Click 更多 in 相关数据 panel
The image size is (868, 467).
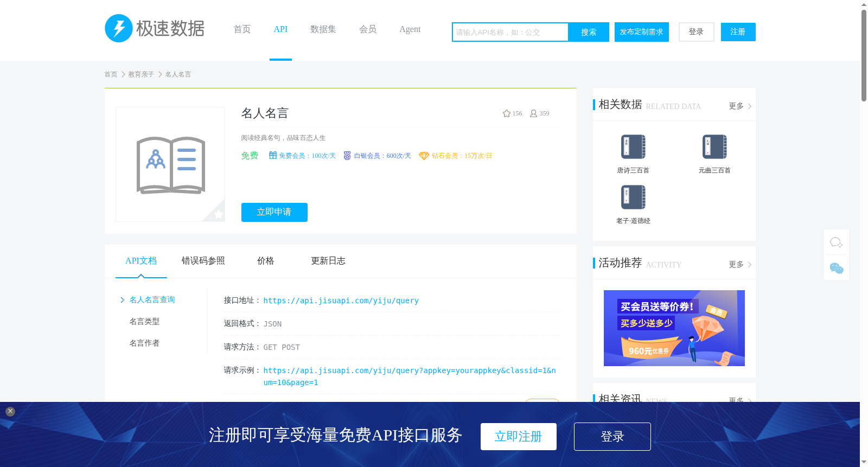click(x=740, y=106)
